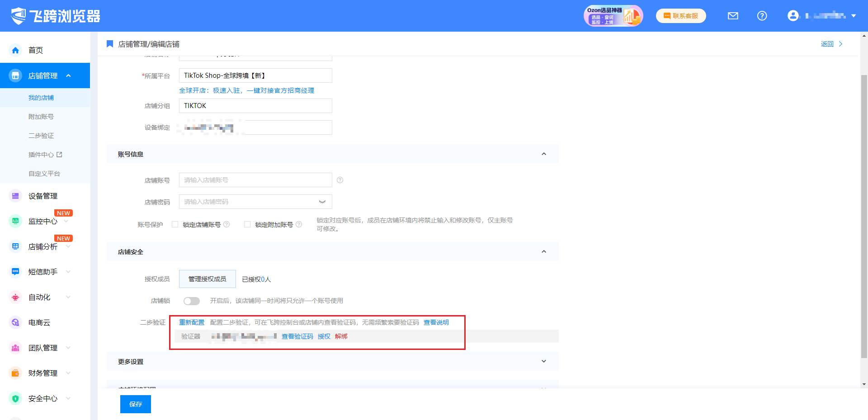Collapse the 店铺安全 section

click(x=544, y=252)
